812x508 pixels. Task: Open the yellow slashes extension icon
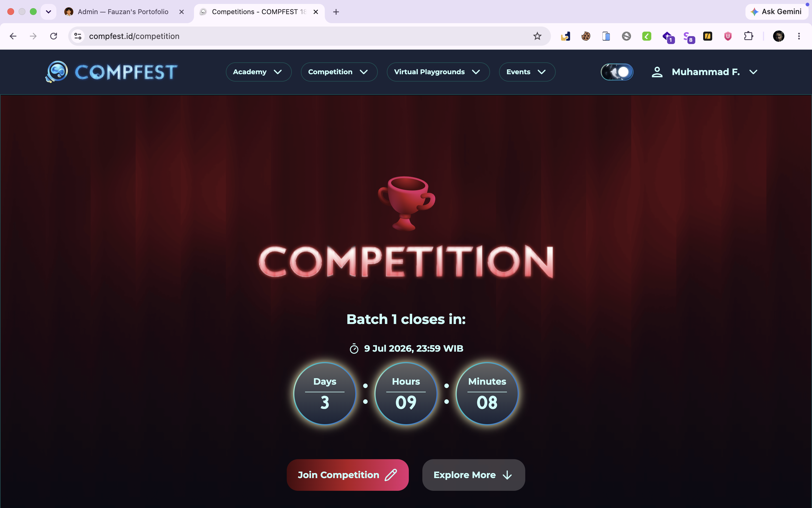(x=708, y=36)
